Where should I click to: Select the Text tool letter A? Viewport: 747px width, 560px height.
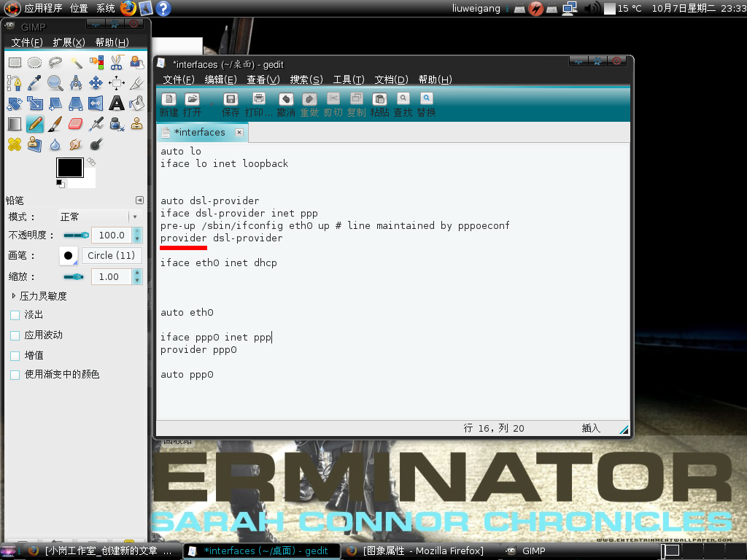[117, 104]
